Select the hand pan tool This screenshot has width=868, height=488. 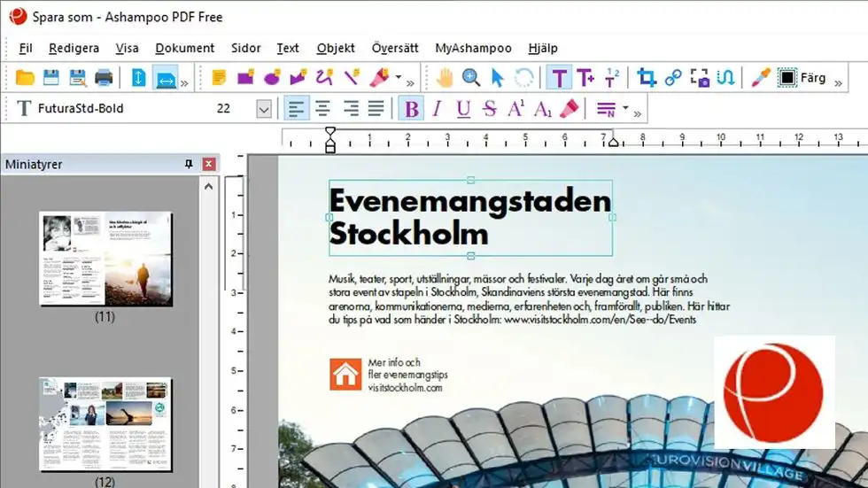(444, 78)
